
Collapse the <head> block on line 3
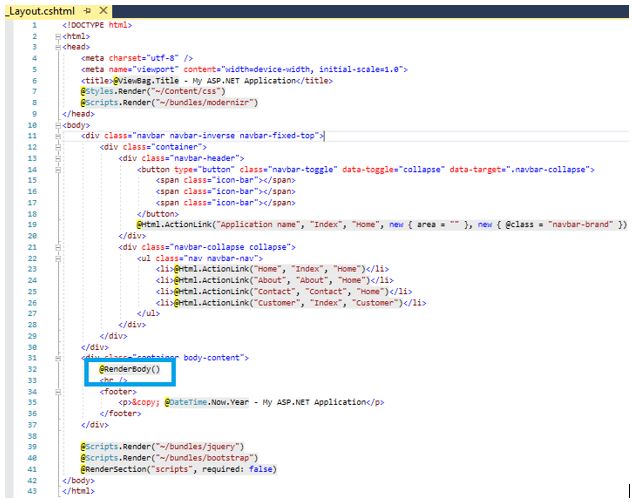point(58,47)
